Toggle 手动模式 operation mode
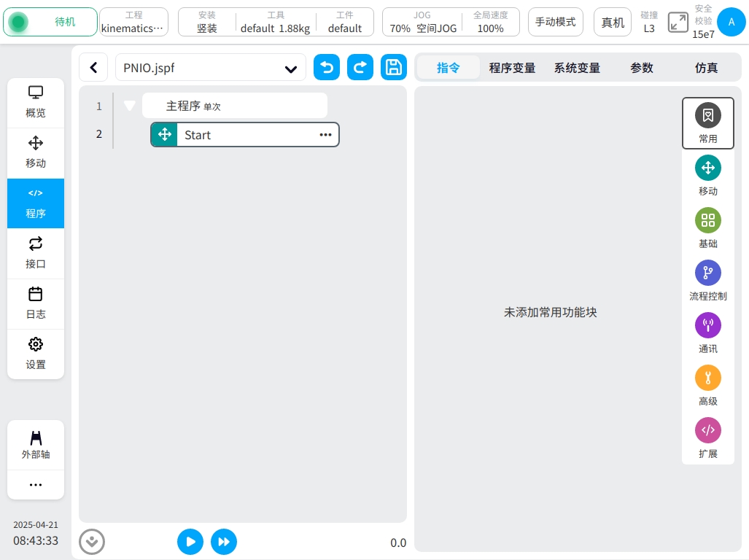 point(556,22)
